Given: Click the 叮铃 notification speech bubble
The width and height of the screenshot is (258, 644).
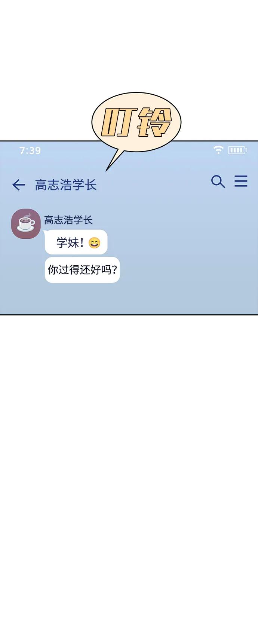Looking at the screenshot, I should coord(136,122).
